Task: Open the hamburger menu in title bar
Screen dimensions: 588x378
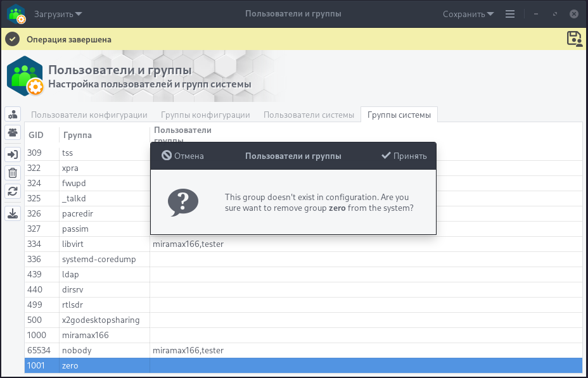Action: [x=510, y=14]
